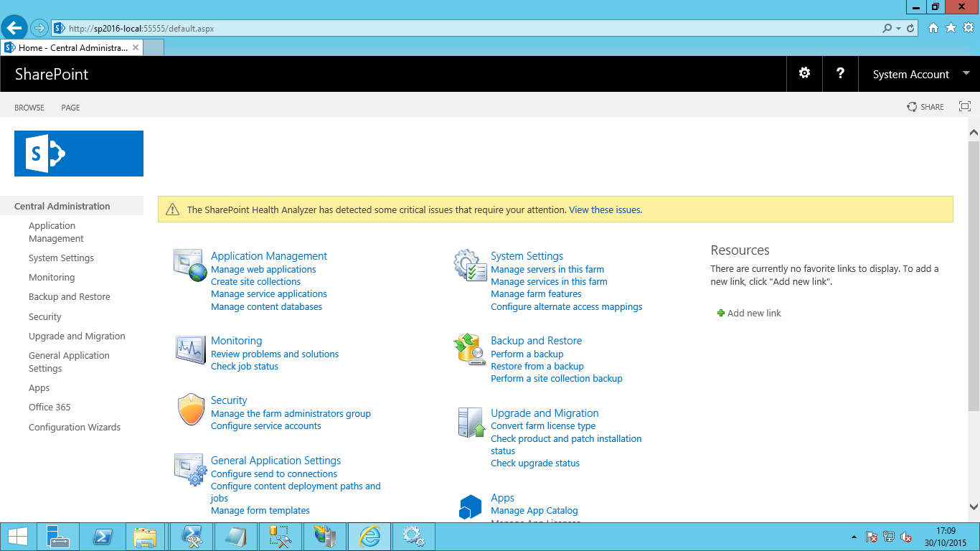The height and width of the screenshot is (551, 980).
Task: Select Configuration Wizards in left navigation
Action: (75, 428)
